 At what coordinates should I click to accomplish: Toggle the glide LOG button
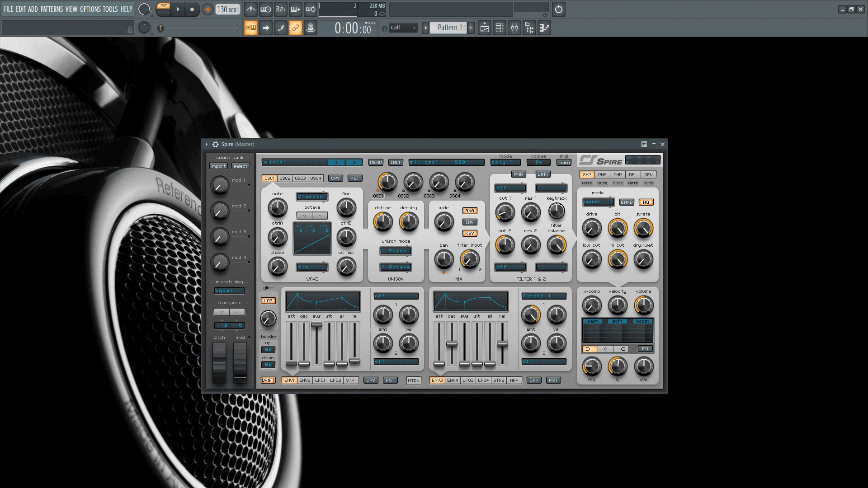268,301
